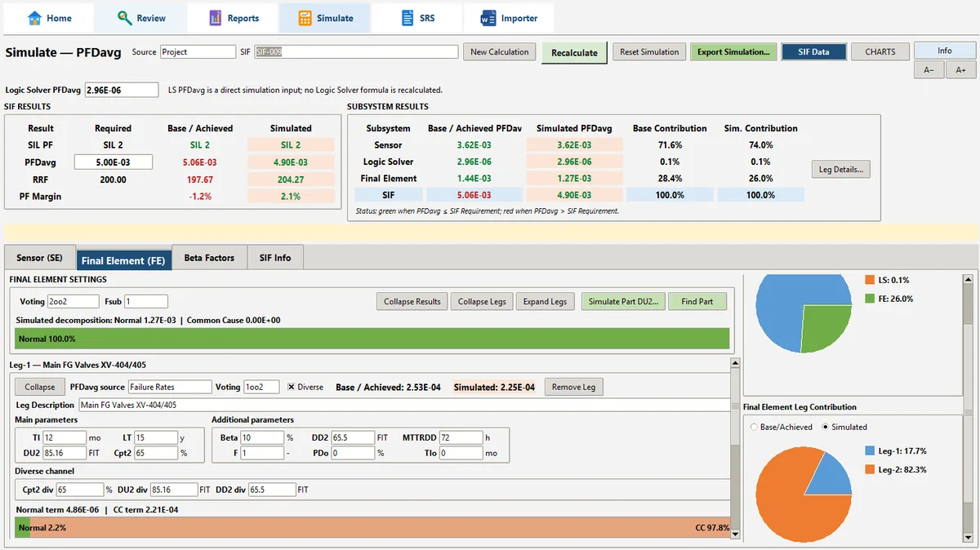
Task: Click the DD2 div field
Action: [271, 490]
